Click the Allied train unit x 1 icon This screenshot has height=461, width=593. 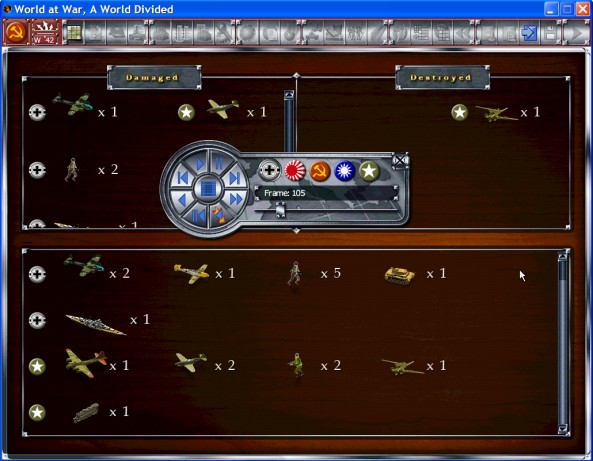click(x=87, y=413)
